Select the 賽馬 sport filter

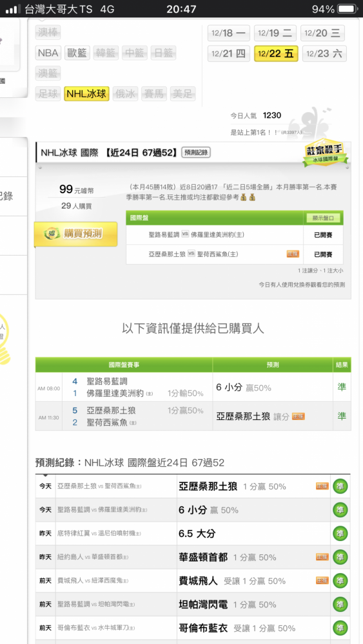click(154, 93)
